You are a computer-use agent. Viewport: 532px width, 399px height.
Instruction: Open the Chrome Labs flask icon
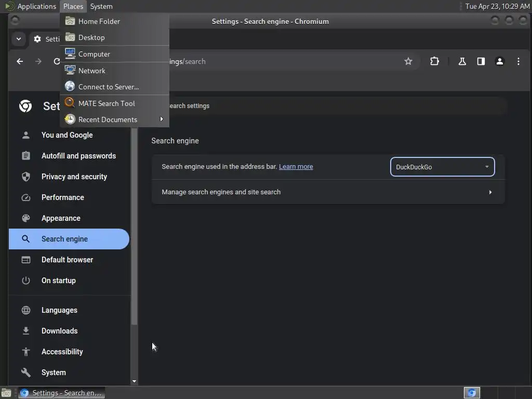462,61
